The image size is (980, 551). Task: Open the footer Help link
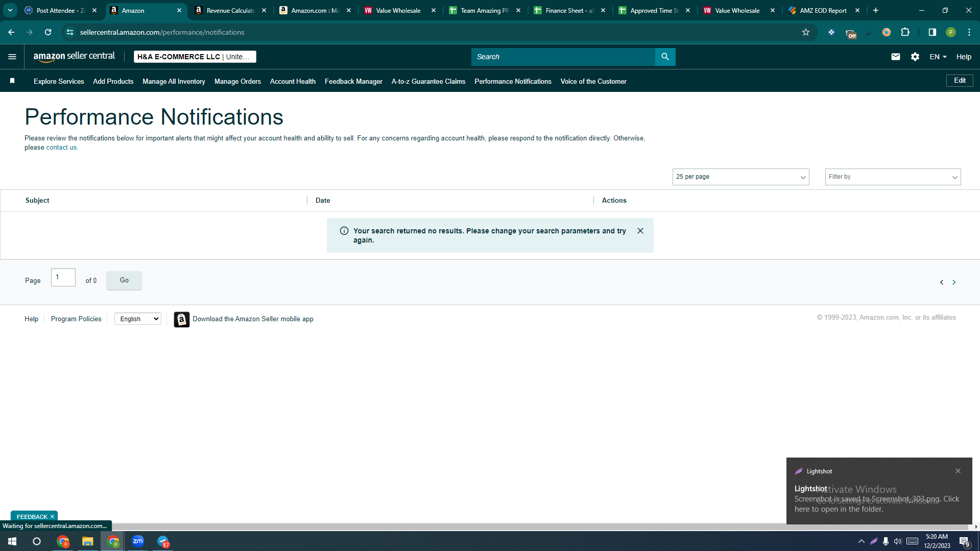[x=31, y=319]
